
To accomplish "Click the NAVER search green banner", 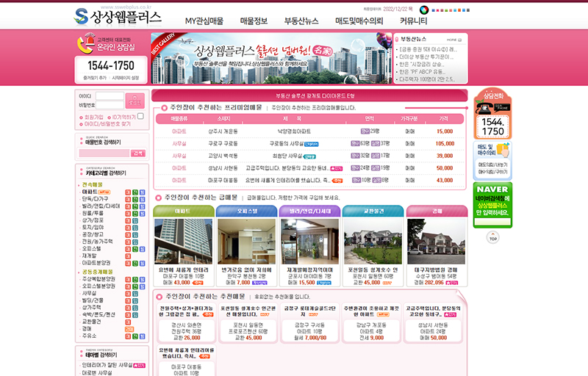I will coord(492,205).
